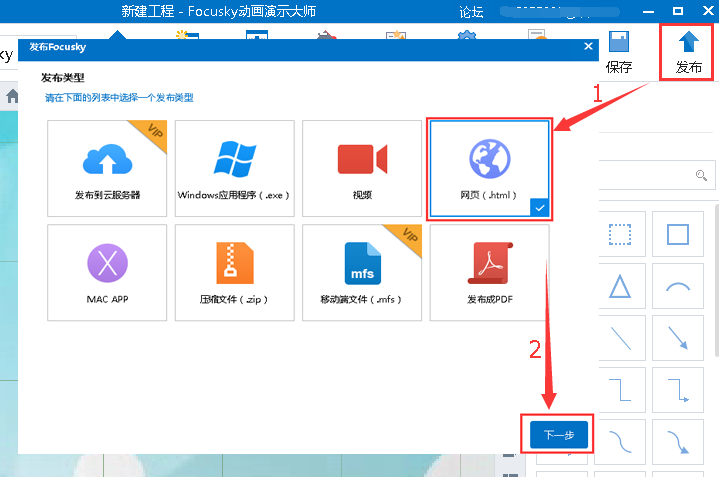This screenshot has width=719, height=477.
Task: Click the 发布 (Publish) toolbar button
Action: [x=688, y=52]
